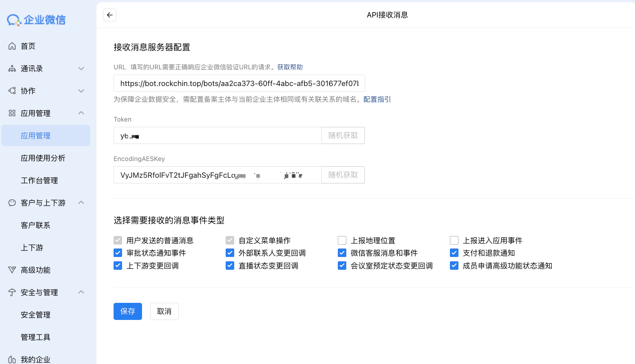Click the 高级功能 sidebar icon
The width and height of the screenshot is (635, 364).
12,270
